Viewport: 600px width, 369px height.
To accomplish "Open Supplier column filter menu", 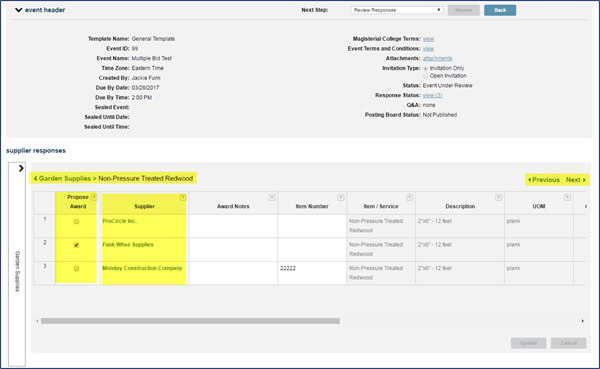I will 183,198.
